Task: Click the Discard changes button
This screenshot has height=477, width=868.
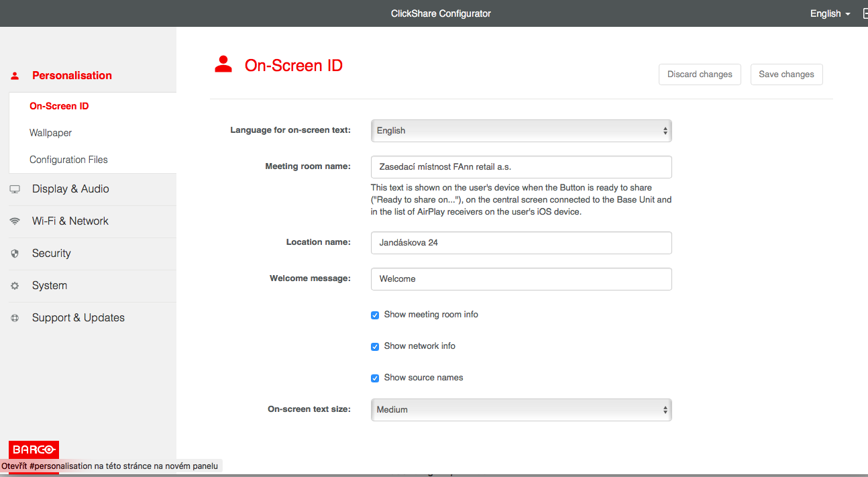Action: tap(700, 74)
